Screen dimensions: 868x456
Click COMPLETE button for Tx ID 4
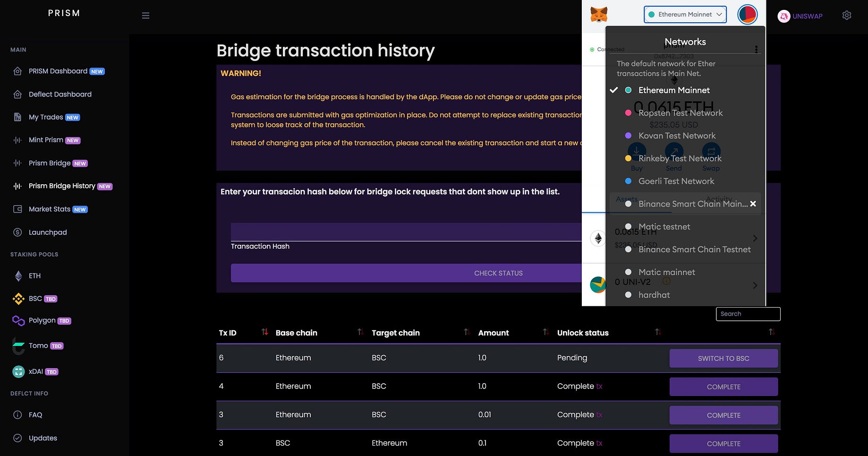click(x=723, y=387)
